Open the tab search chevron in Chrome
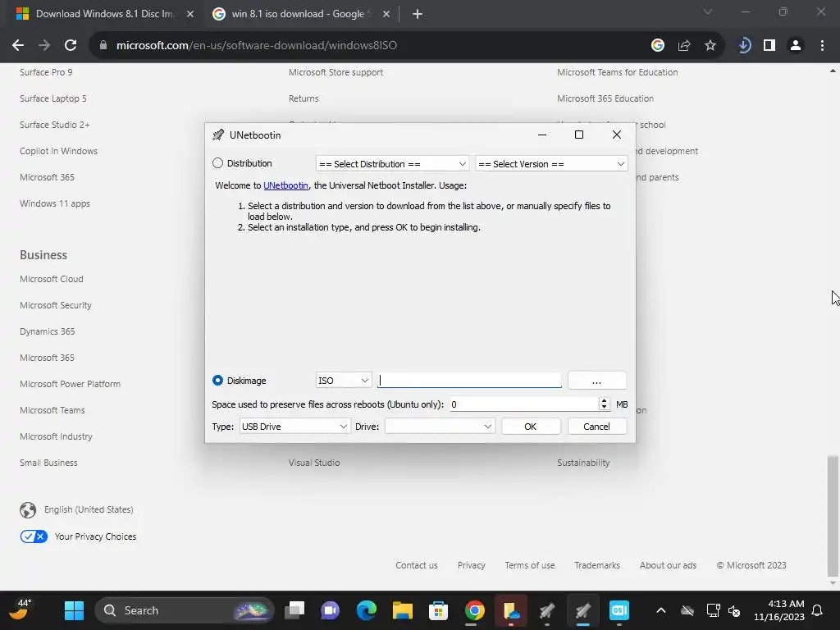This screenshot has height=630, width=840. tap(708, 11)
